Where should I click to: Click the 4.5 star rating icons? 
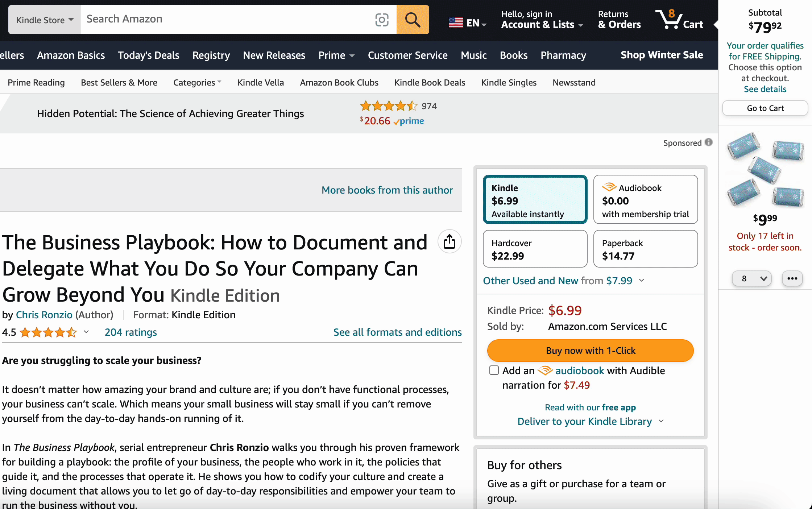pos(48,332)
